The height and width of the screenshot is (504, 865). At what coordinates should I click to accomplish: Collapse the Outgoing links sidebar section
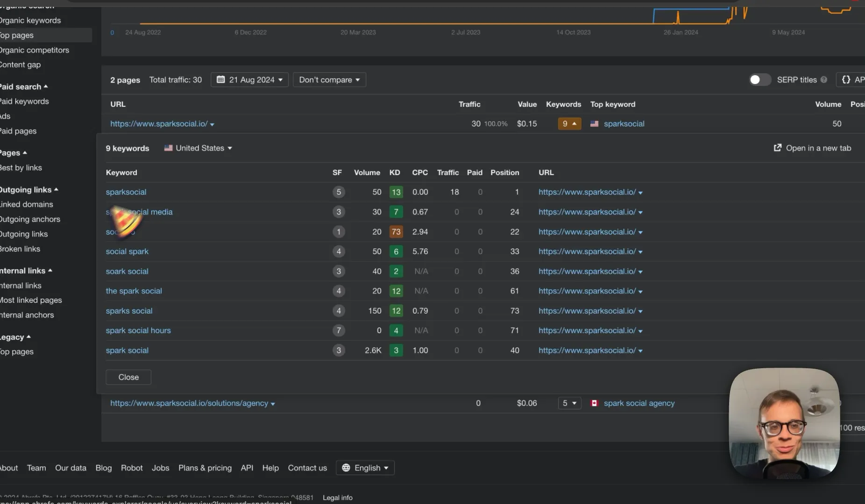(x=29, y=189)
